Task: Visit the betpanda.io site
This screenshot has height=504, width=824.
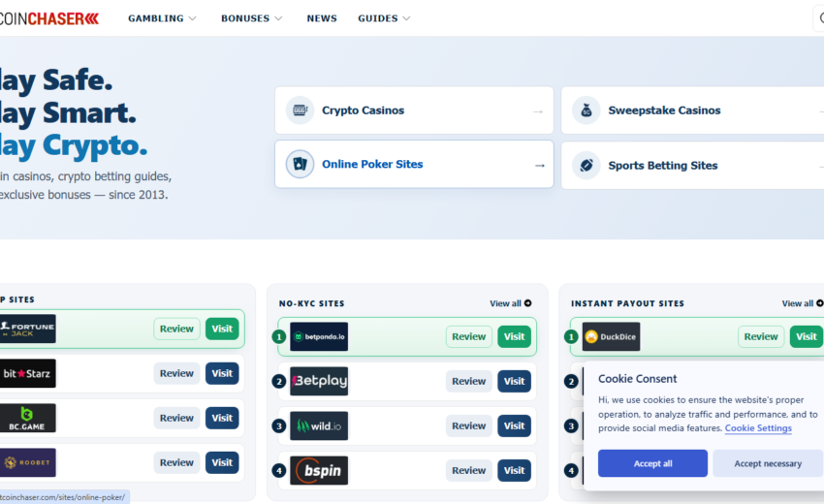Action: coord(514,337)
